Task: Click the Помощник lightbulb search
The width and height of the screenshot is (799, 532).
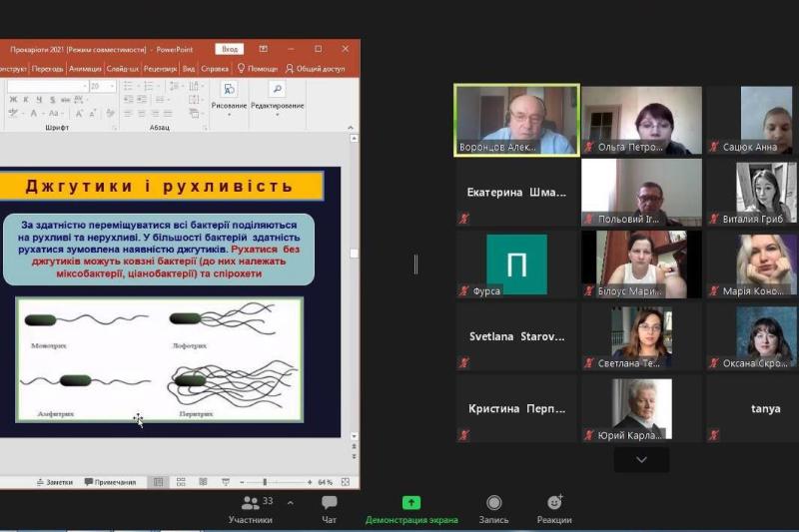Action: [258, 68]
